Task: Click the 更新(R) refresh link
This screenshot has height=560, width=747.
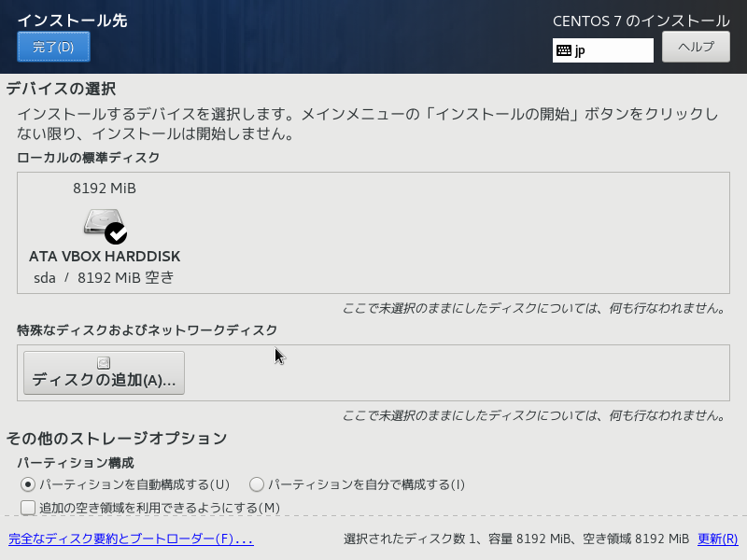Action: 717,539
